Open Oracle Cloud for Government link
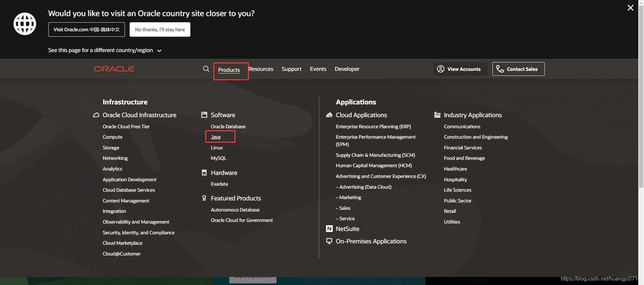This screenshot has height=285, width=644. [x=242, y=220]
